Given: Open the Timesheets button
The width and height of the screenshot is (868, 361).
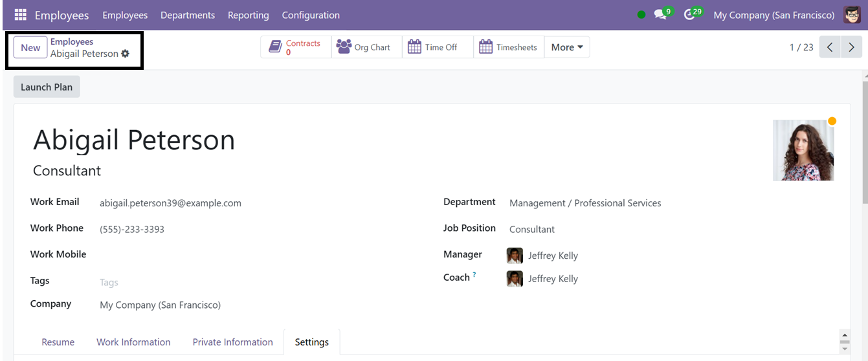Looking at the screenshot, I should click(x=509, y=47).
